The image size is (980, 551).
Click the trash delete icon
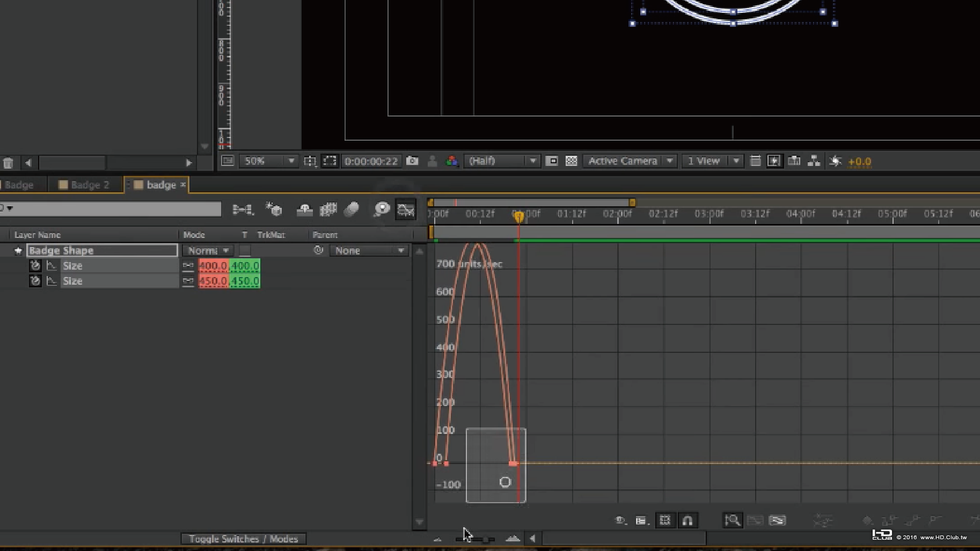click(x=8, y=163)
